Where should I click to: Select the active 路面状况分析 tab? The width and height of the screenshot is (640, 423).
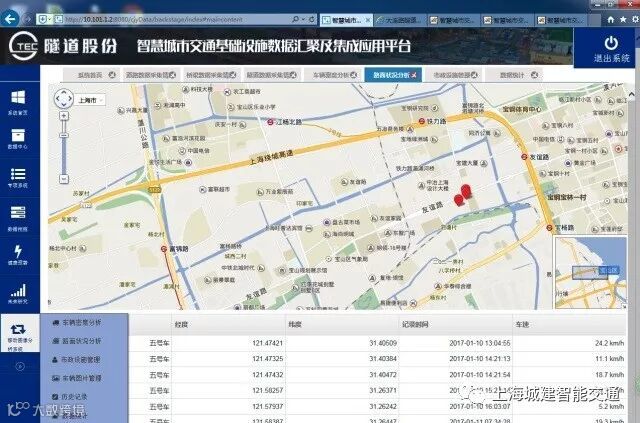(x=391, y=75)
